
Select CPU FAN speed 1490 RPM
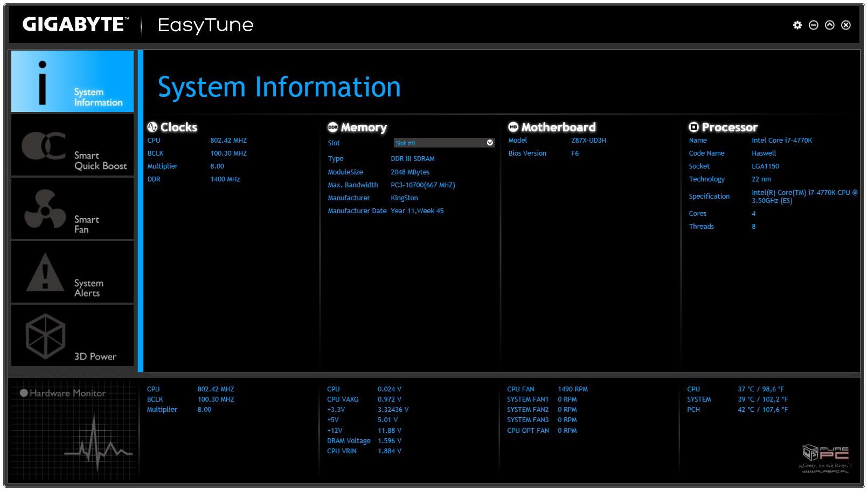click(573, 389)
